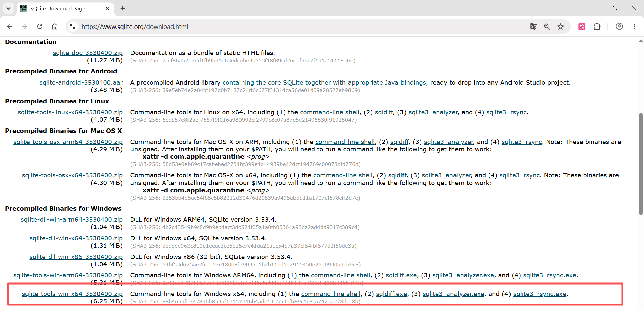Open the zoom magnifier icon
The image size is (644, 309).
click(547, 27)
